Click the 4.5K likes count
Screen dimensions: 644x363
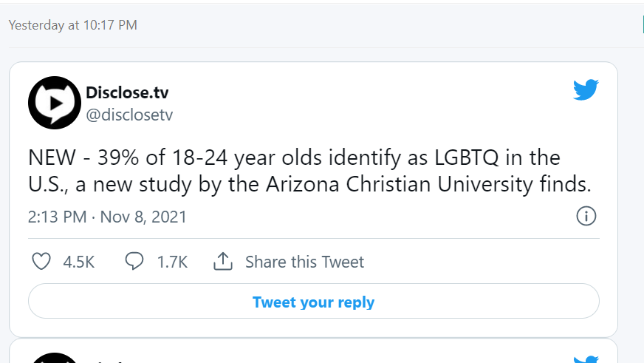(x=80, y=262)
